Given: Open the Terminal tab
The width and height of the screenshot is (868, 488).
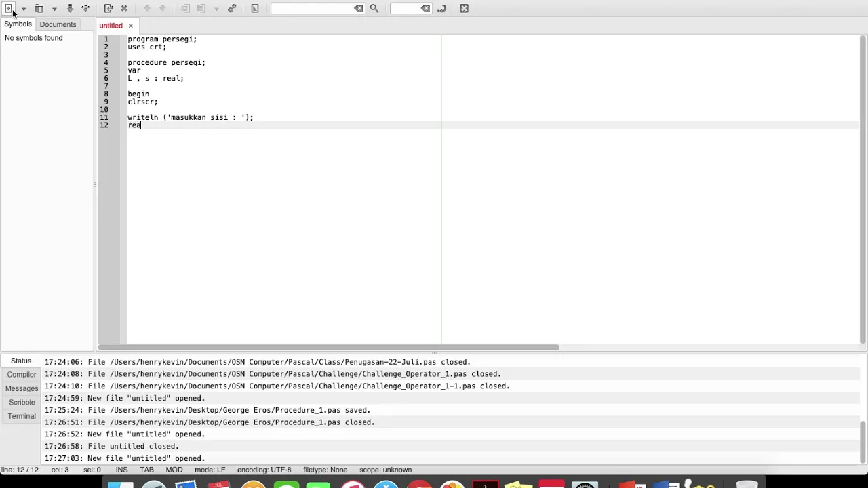Looking at the screenshot, I should 22,416.
